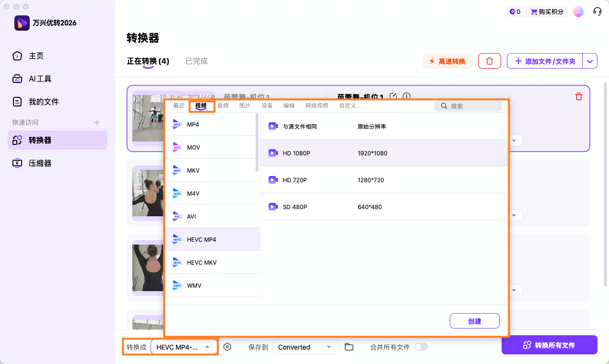The image size is (609, 364).
Task: Click the settings gear beside 转换成
Action: (x=227, y=346)
